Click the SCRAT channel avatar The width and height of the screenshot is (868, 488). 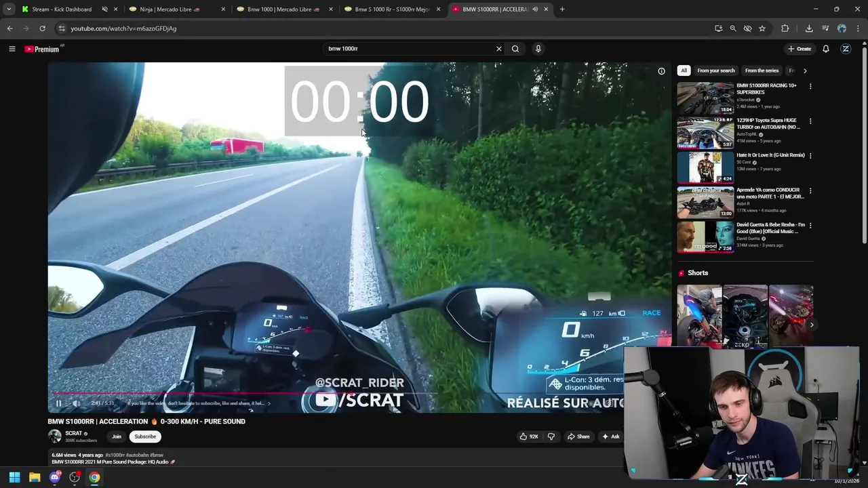(54, 436)
